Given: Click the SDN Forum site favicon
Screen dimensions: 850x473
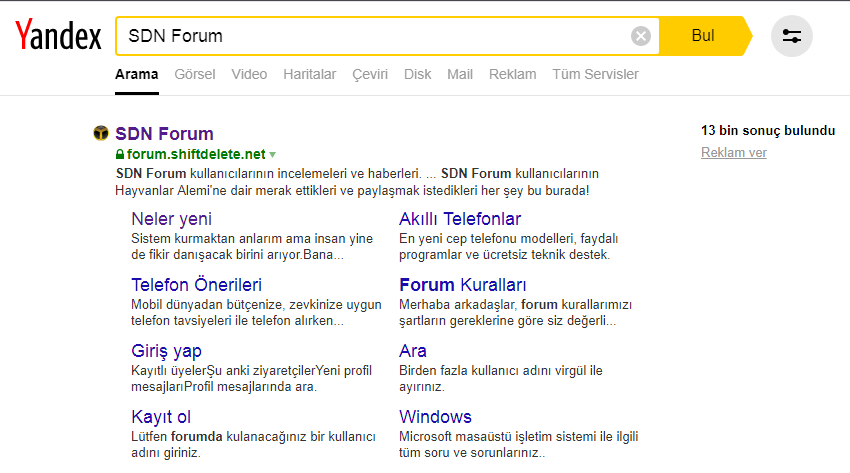Looking at the screenshot, I should click(x=101, y=133).
